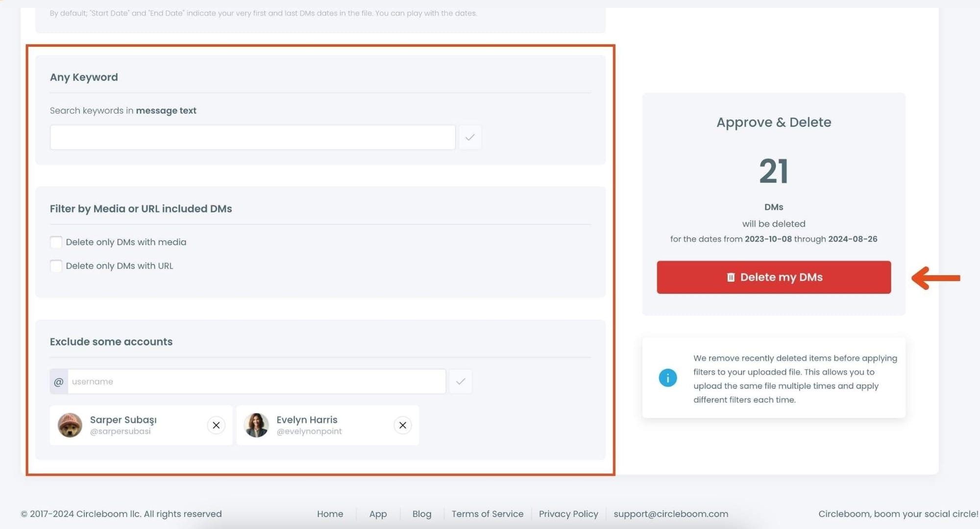Click the username exclusion input field
Screen dimensions: 980x529
(256, 382)
